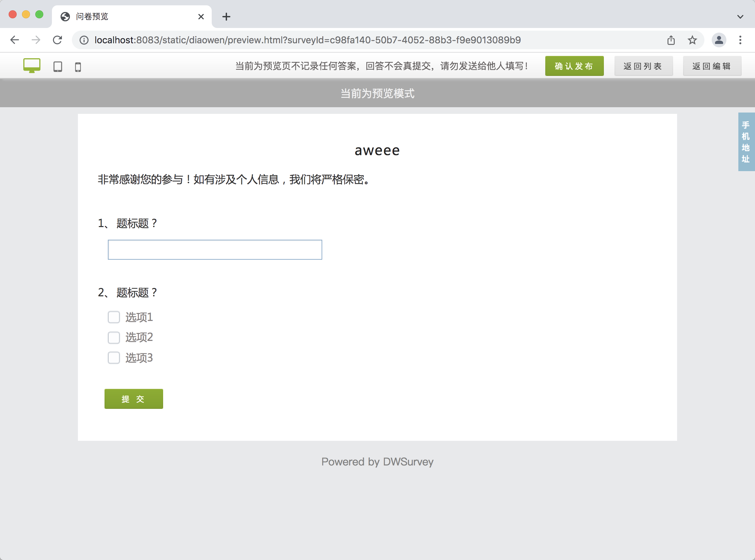This screenshot has width=755, height=560.
Task: Switch to tablet preview icon
Action: 58,67
